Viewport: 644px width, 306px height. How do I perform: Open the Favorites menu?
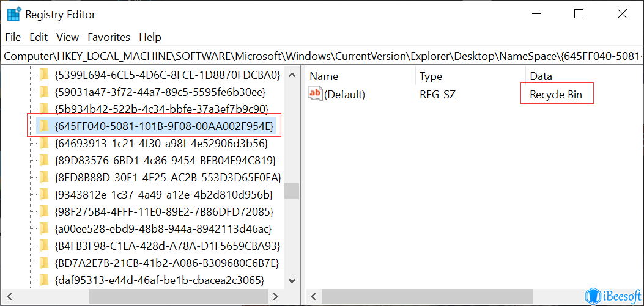[109, 37]
